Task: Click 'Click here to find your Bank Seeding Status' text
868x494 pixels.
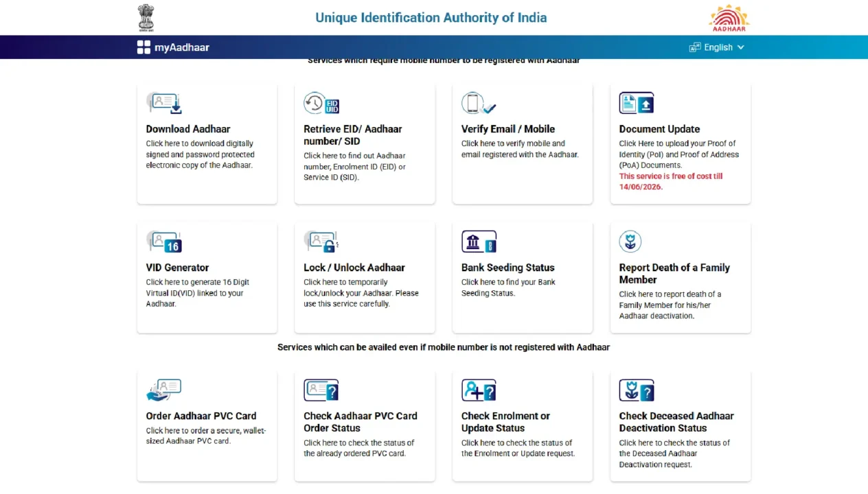Action: click(x=508, y=287)
